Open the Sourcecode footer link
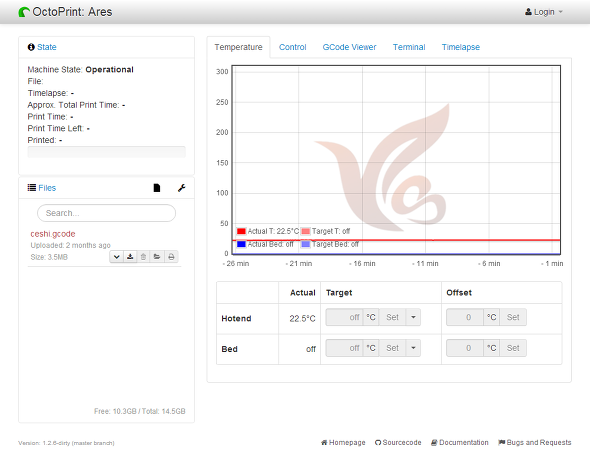The height and width of the screenshot is (455, 590). pos(398,443)
